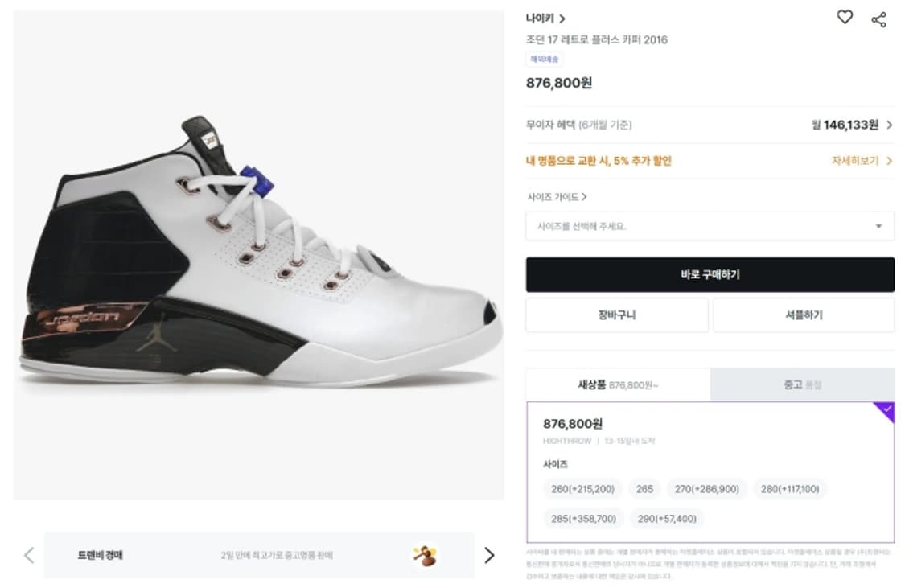This screenshot has width=905, height=588.
Task: Select size 265 option
Action: pos(644,489)
